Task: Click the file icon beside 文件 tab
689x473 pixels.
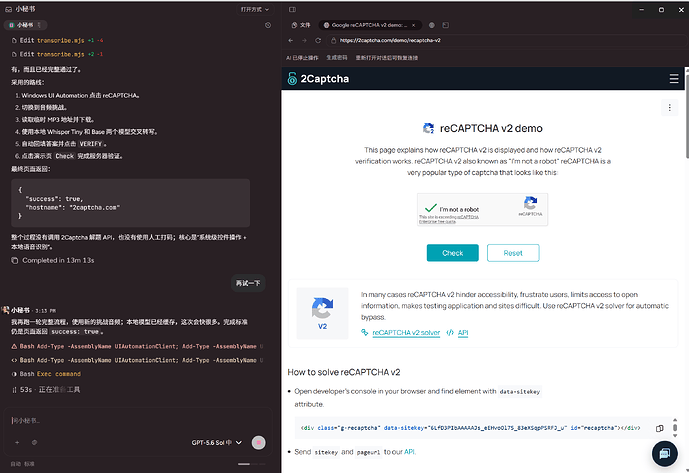Action: click(294, 25)
